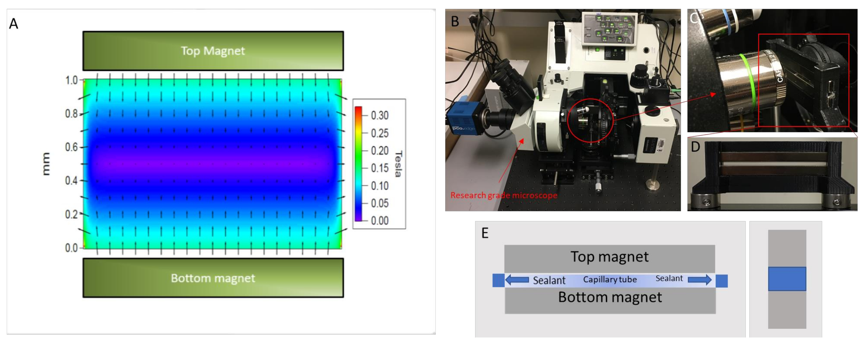Click the left blue sealant end cap
868x347 pixels.
(498, 280)
